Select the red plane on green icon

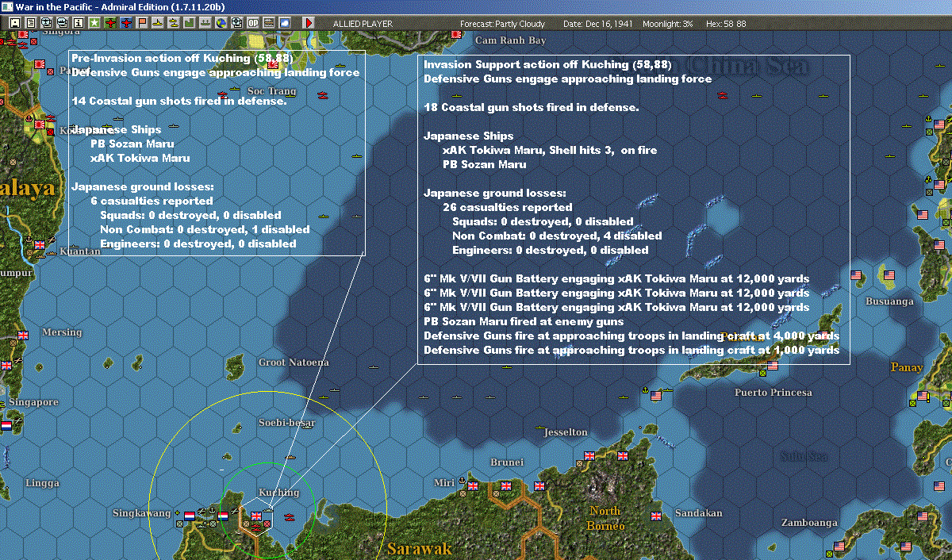pyautogui.click(x=110, y=24)
